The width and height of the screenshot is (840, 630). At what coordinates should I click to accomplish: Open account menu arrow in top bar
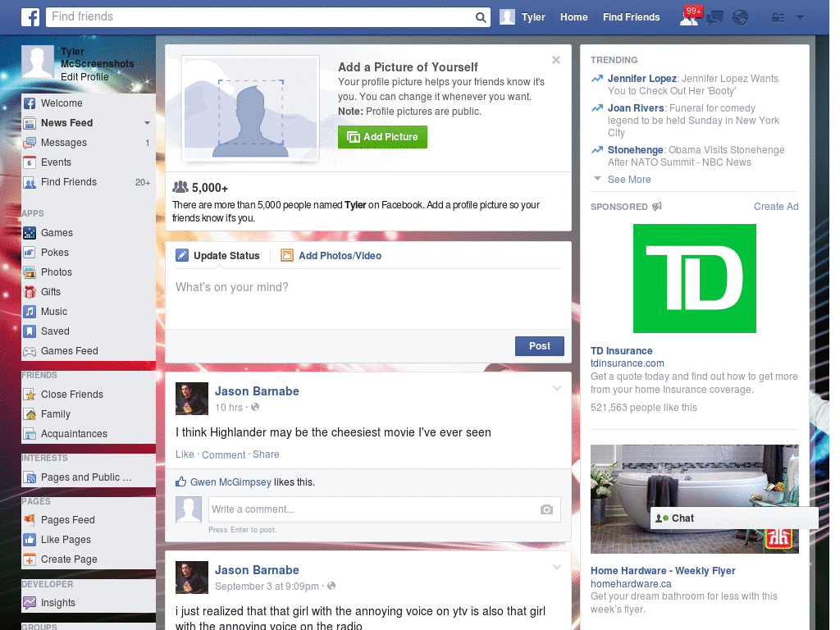click(x=801, y=18)
